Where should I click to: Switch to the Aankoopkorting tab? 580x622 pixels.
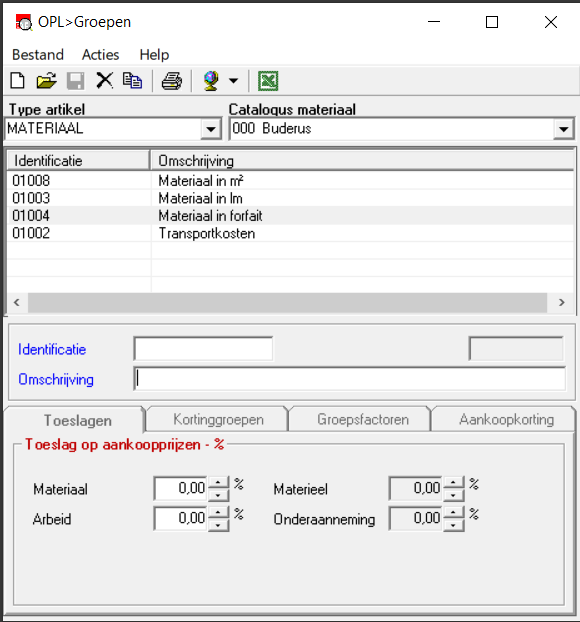tap(506, 419)
